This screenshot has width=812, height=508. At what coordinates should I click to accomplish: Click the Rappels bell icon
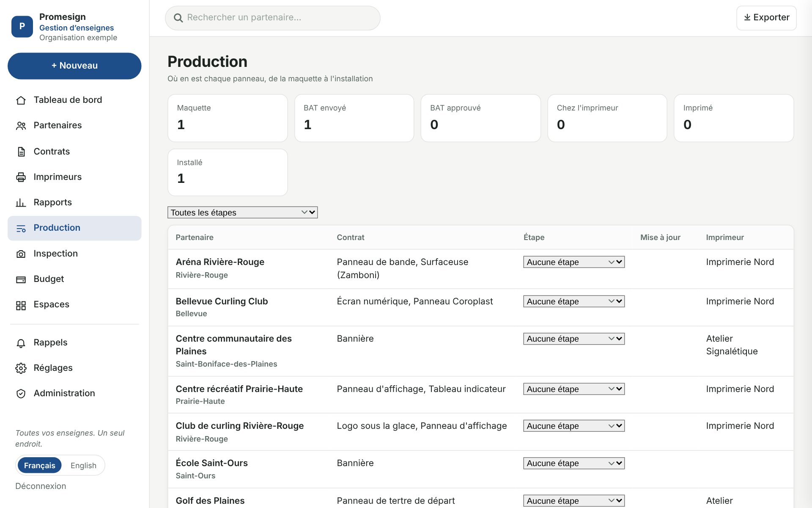click(21, 343)
